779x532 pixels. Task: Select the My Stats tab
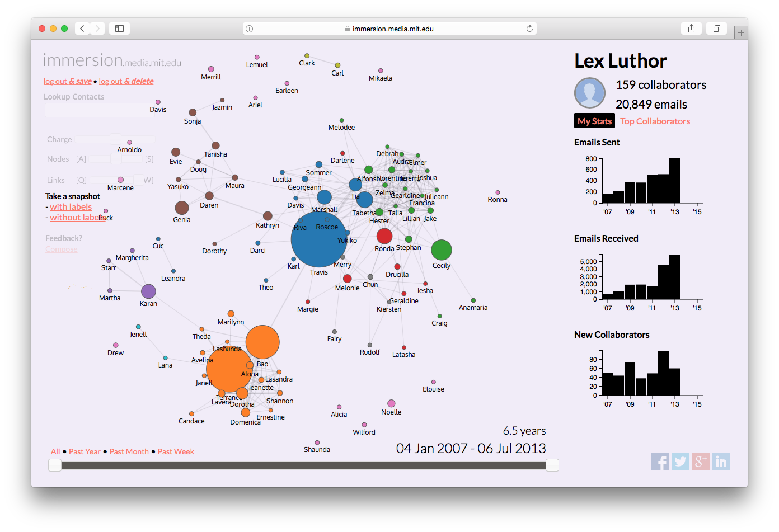[594, 121]
